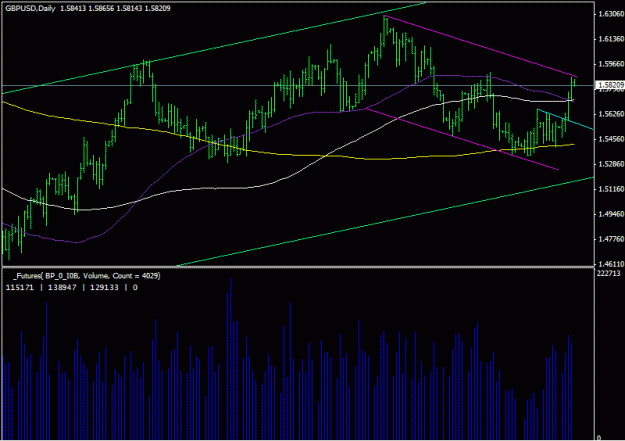Select the high price value 1.58656
This screenshot has height=441, width=625.
[101, 8]
